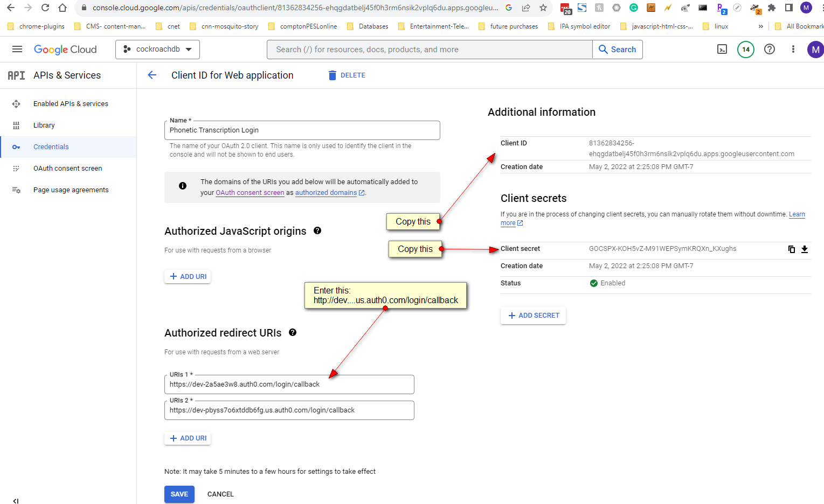
Task: Follow the authorized domains link
Action: coord(330,193)
